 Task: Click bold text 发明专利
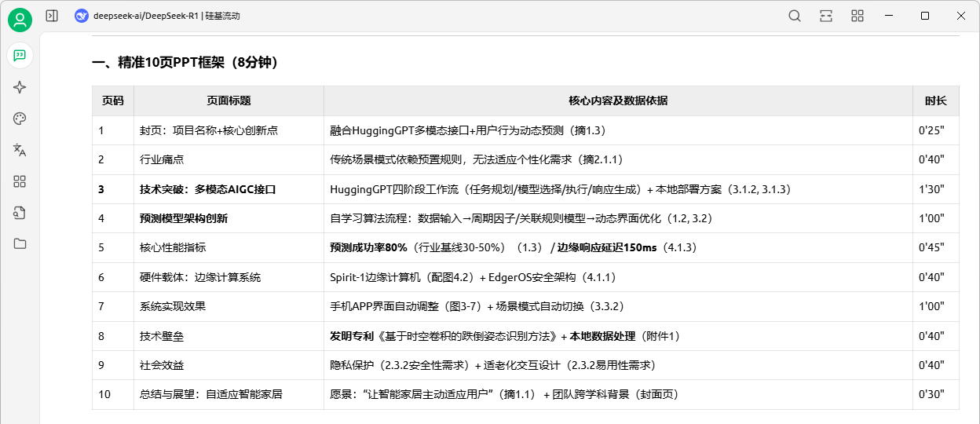[353, 336]
